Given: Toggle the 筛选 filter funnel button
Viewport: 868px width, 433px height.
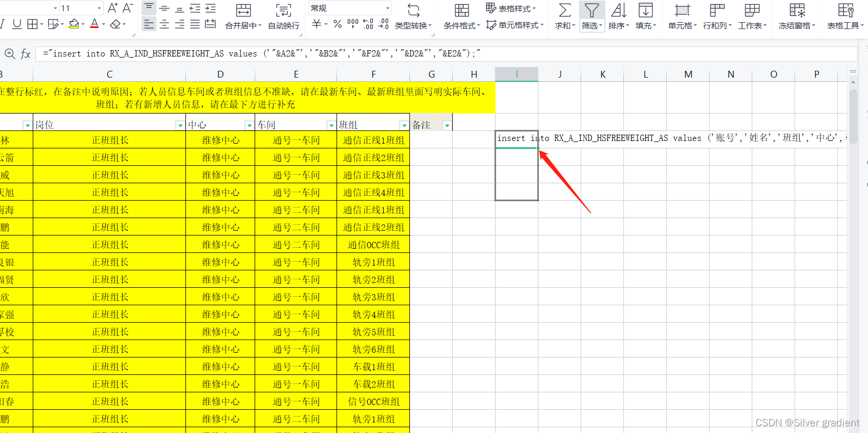Looking at the screenshot, I should point(592,16).
